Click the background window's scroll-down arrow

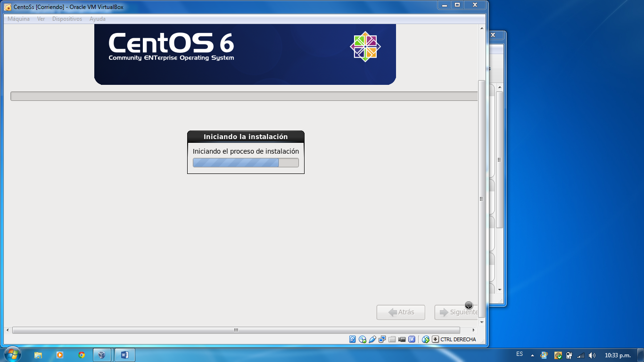[500, 289]
